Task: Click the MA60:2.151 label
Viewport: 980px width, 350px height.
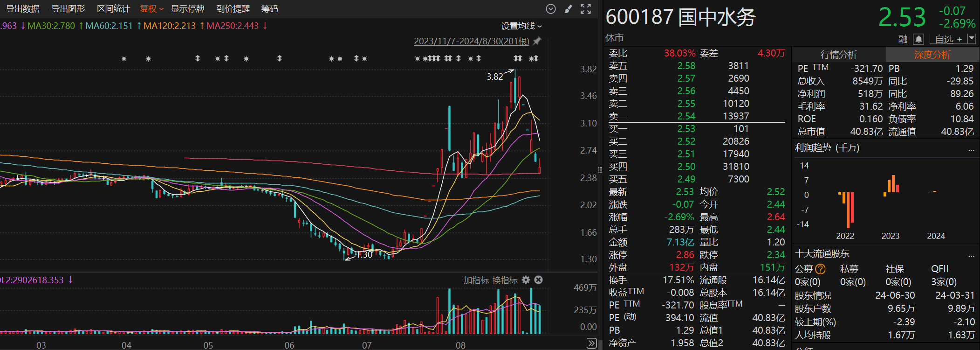Action: (109, 26)
